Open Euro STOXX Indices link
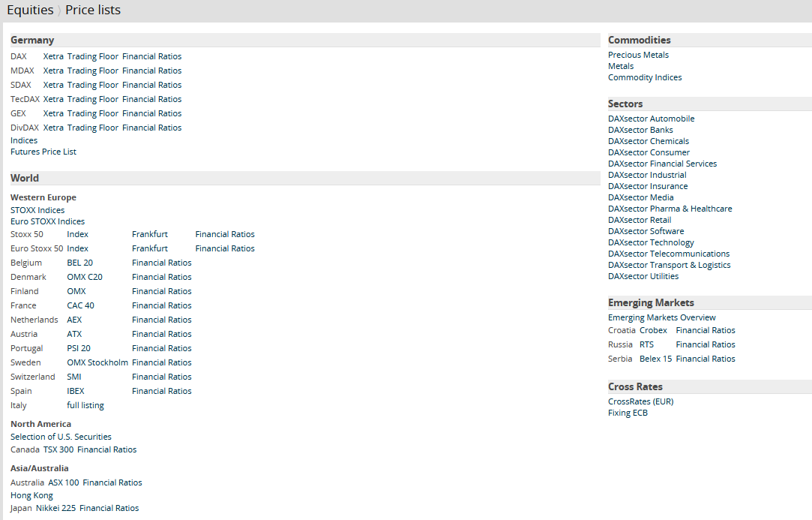812x520 pixels. click(x=47, y=221)
